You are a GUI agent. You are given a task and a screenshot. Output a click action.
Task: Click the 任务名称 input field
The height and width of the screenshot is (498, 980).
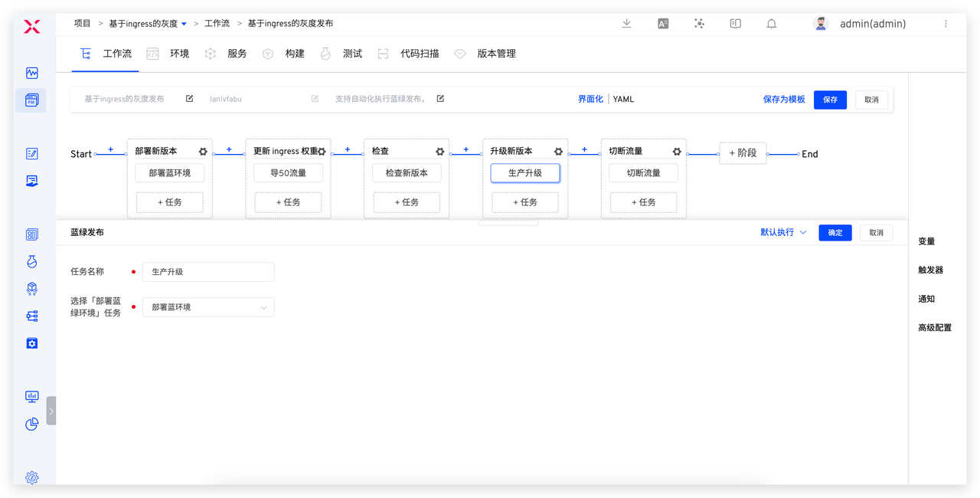(x=208, y=272)
